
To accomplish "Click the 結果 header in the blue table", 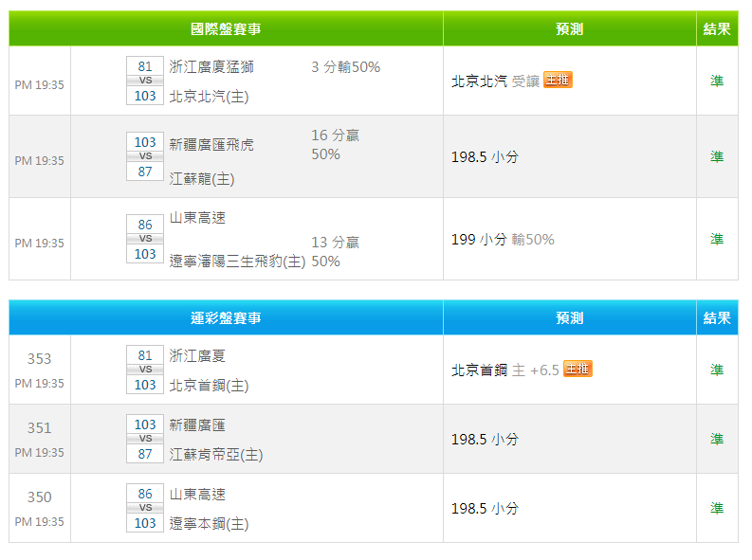I will (717, 317).
